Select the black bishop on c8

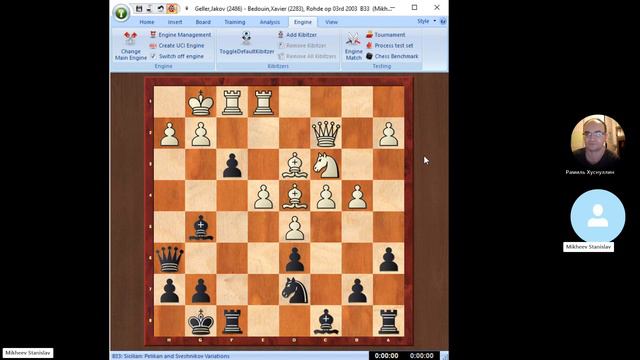coord(326,322)
